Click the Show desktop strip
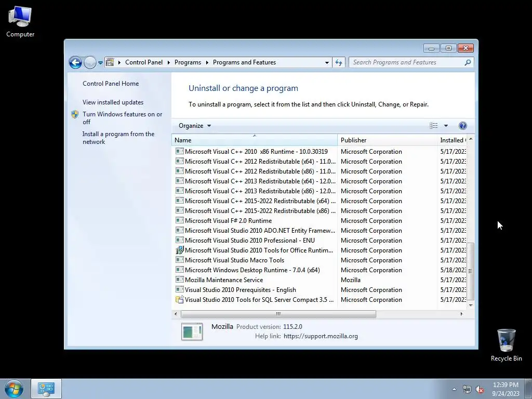The image size is (532, 399). click(x=528, y=389)
